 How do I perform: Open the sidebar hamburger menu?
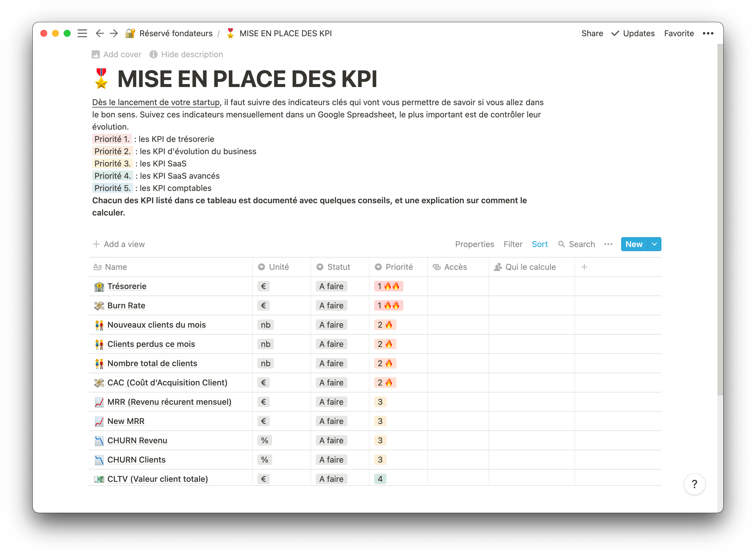coord(82,33)
